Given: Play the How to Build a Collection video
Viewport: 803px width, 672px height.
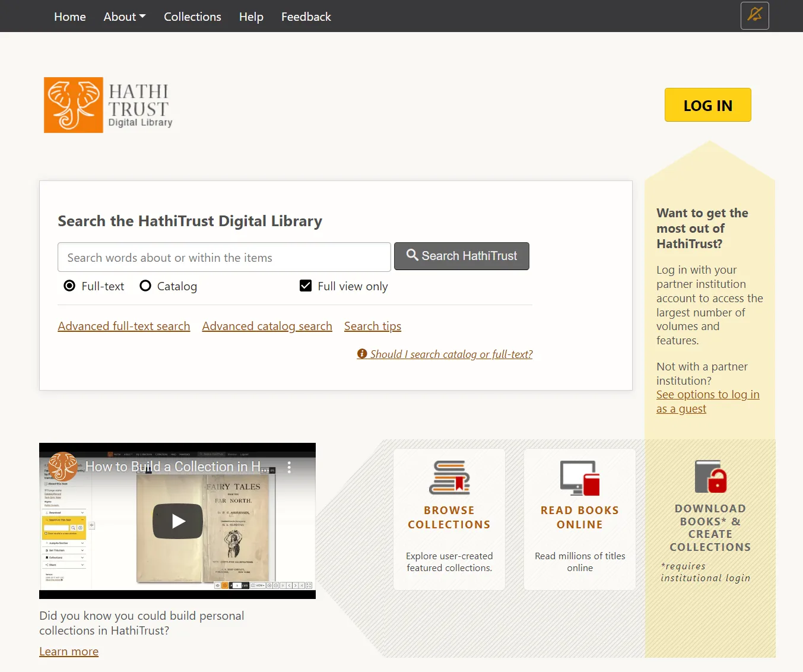Looking at the screenshot, I should pos(177,521).
